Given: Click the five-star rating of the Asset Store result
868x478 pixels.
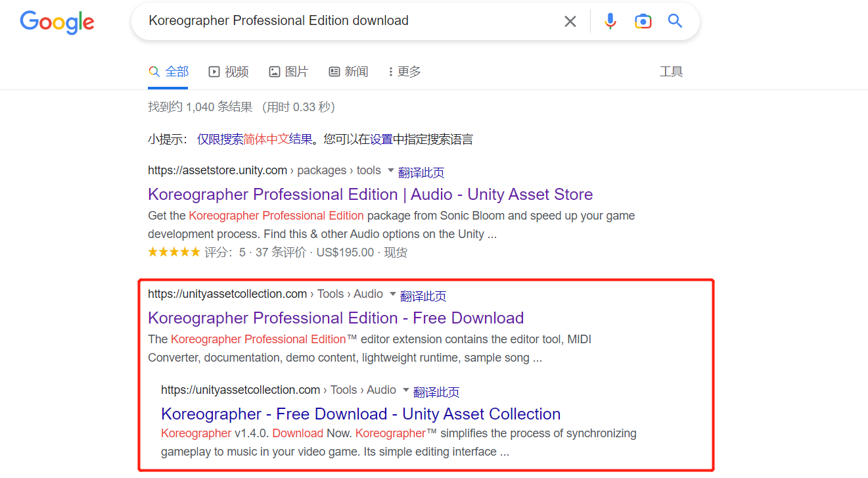Looking at the screenshot, I should click(x=173, y=252).
